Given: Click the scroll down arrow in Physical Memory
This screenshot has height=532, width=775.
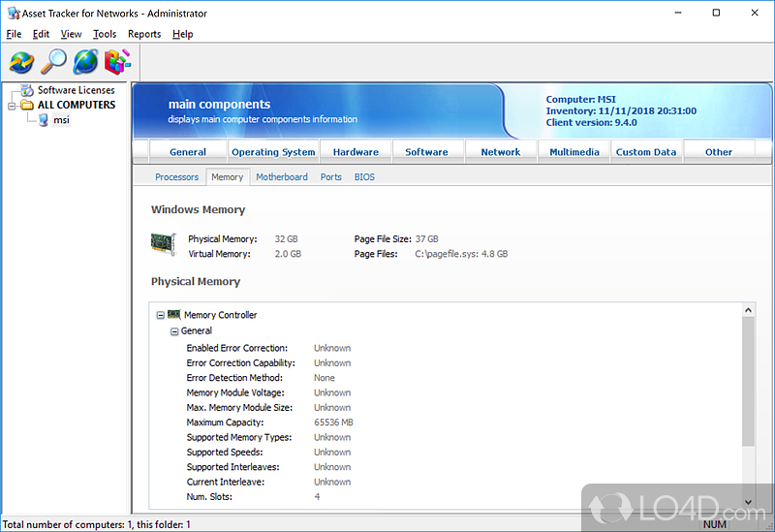Looking at the screenshot, I should click(748, 502).
